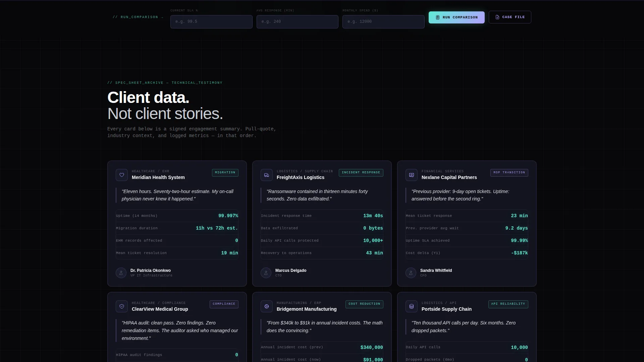Click the // RUN_COMPARISON → label
Screen dimensions: 644x362
pos(138,17)
